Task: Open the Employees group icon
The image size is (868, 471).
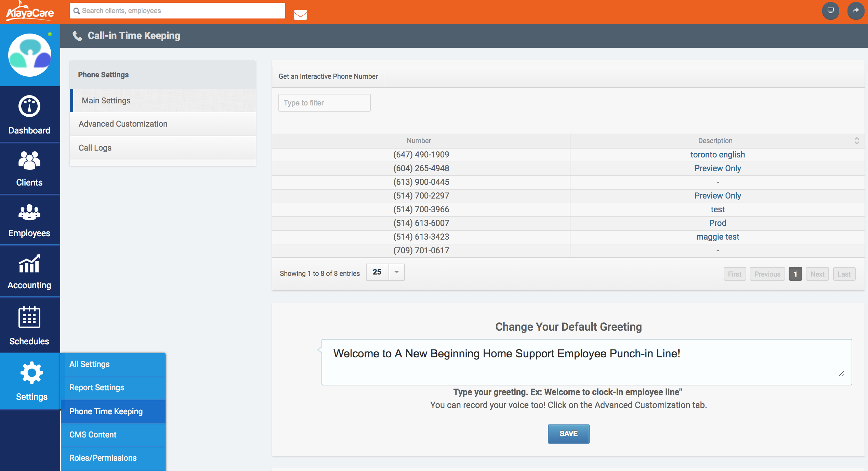Action: [29, 212]
